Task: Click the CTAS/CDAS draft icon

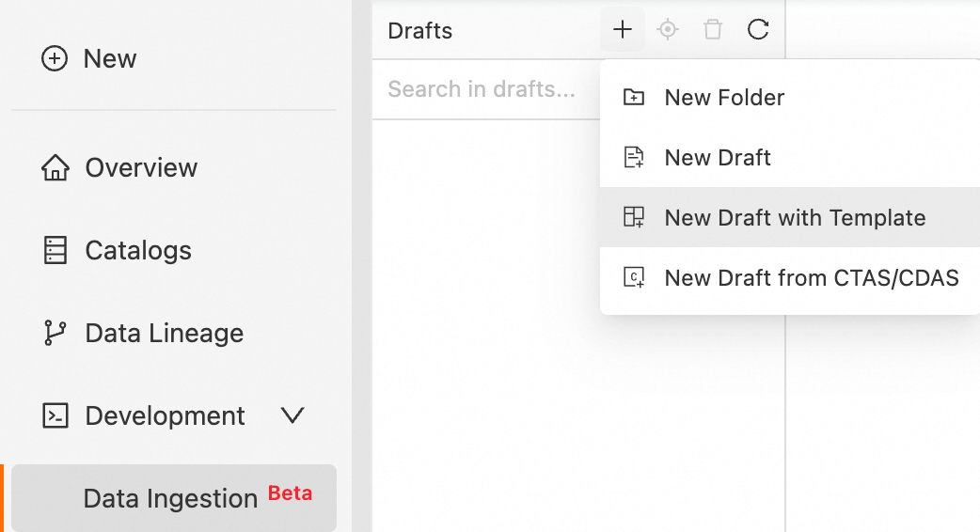Action: tap(635, 278)
